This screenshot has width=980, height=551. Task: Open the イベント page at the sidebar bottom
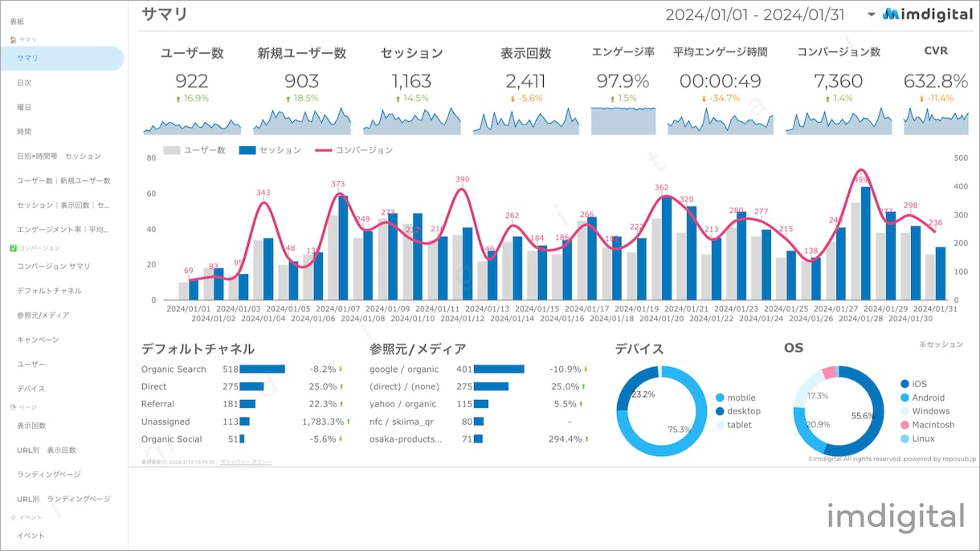pos(31,536)
